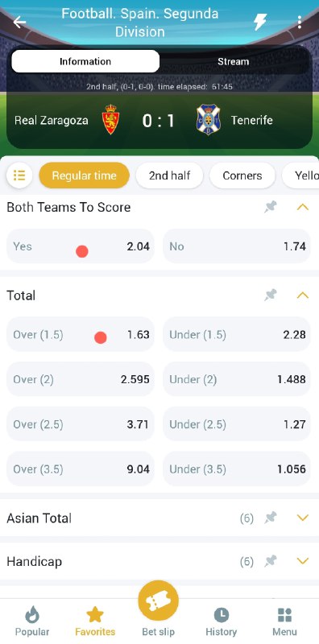Screen dimensions: 319x644
Task: Expand the Handicap section
Action: [x=303, y=561]
